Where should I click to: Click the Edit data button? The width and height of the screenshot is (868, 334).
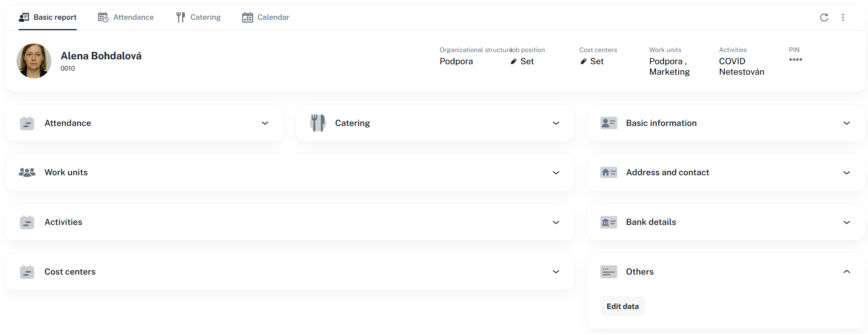(x=623, y=306)
